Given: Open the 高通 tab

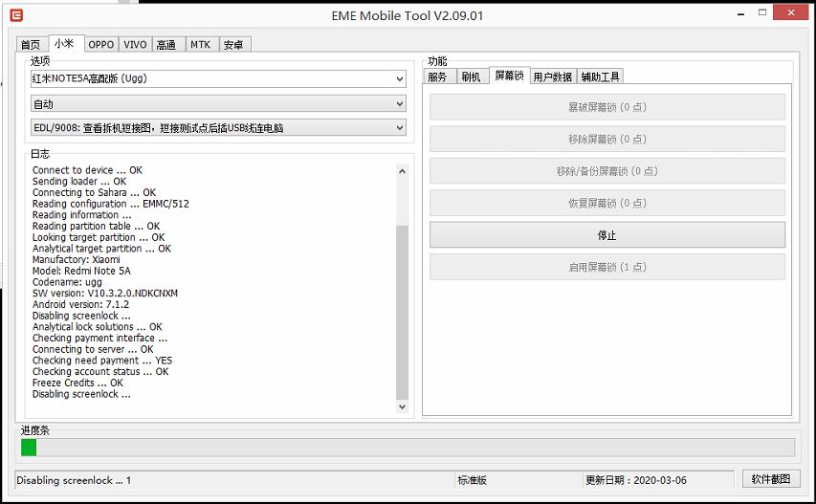Looking at the screenshot, I should tap(166, 45).
